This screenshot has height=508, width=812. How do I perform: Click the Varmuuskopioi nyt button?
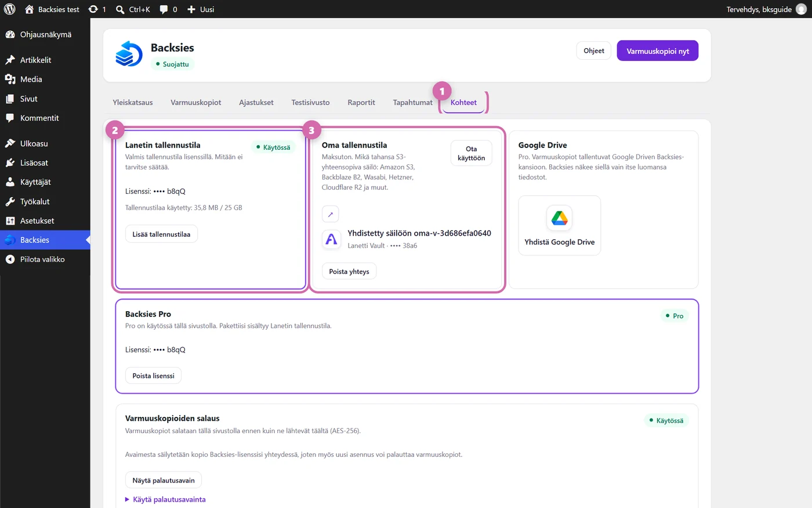(658, 51)
